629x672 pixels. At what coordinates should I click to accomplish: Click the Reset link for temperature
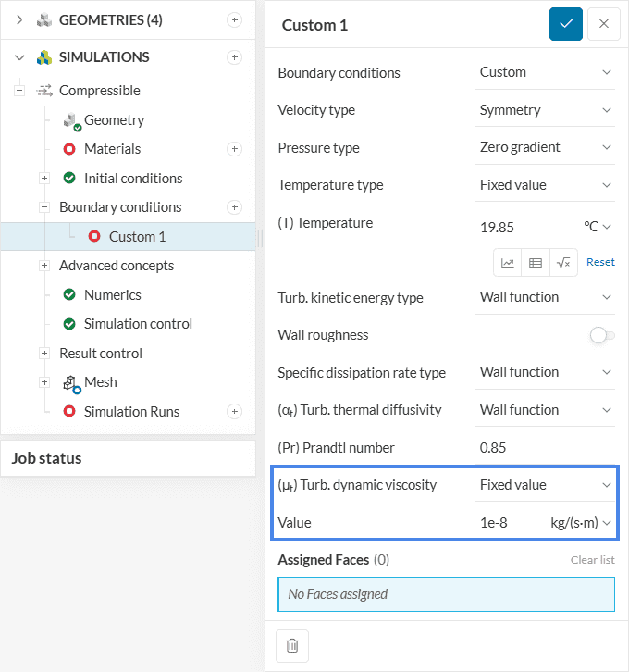click(x=600, y=262)
